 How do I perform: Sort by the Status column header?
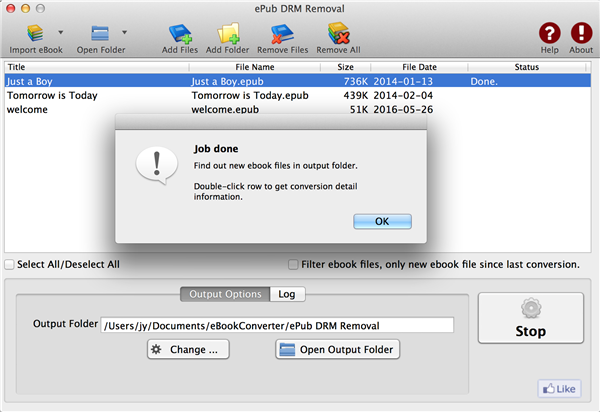pyautogui.click(x=527, y=67)
